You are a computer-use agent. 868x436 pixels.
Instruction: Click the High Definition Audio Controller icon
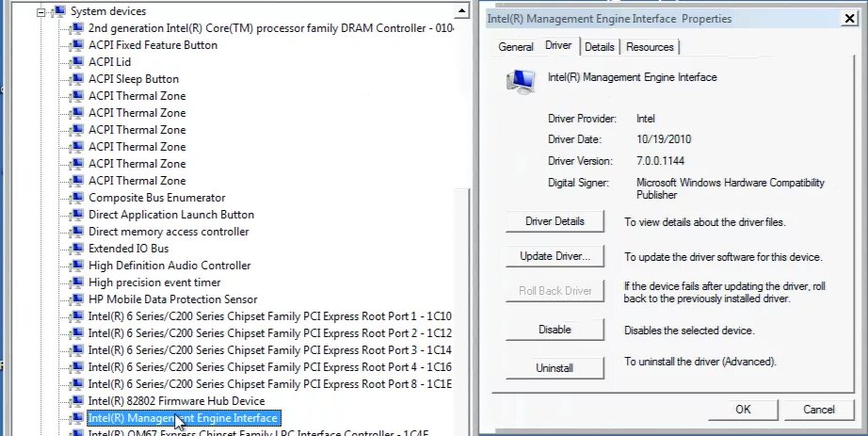pos(76,266)
